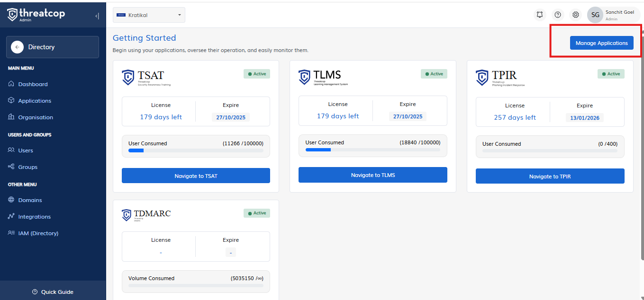Expand the Kratikal organisation dropdown
This screenshot has height=300, width=644.
point(149,15)
